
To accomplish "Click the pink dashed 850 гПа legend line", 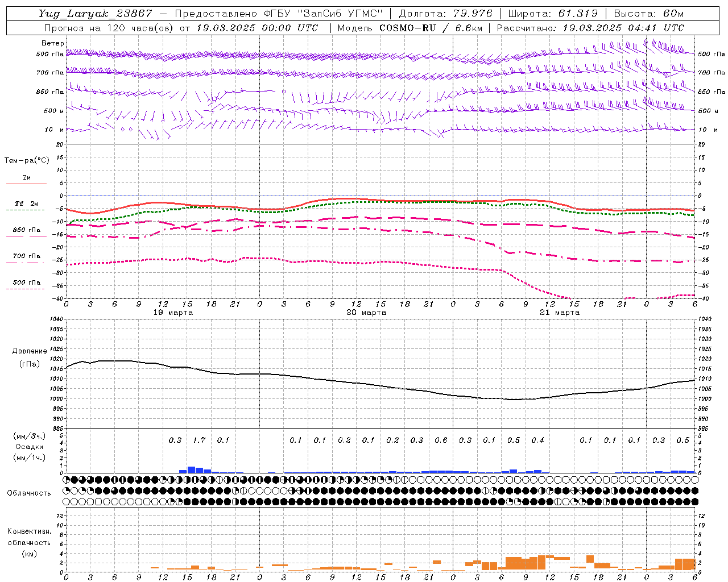I will [x=26, y=236].
